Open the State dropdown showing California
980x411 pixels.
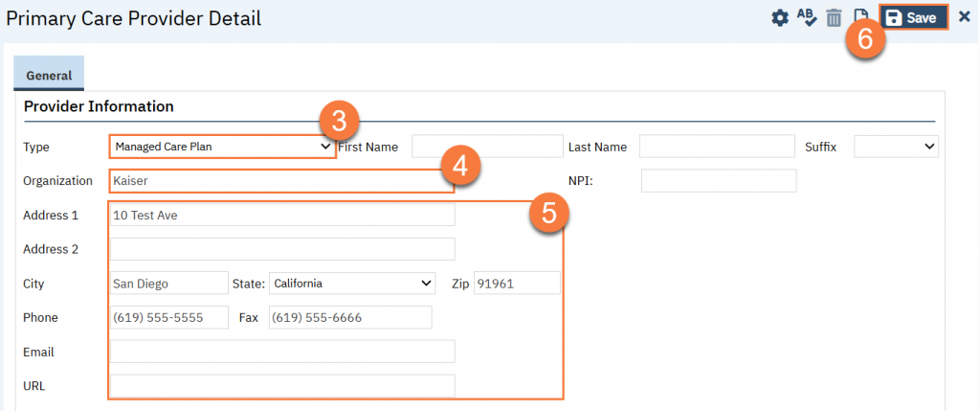[x=352, y=284]
